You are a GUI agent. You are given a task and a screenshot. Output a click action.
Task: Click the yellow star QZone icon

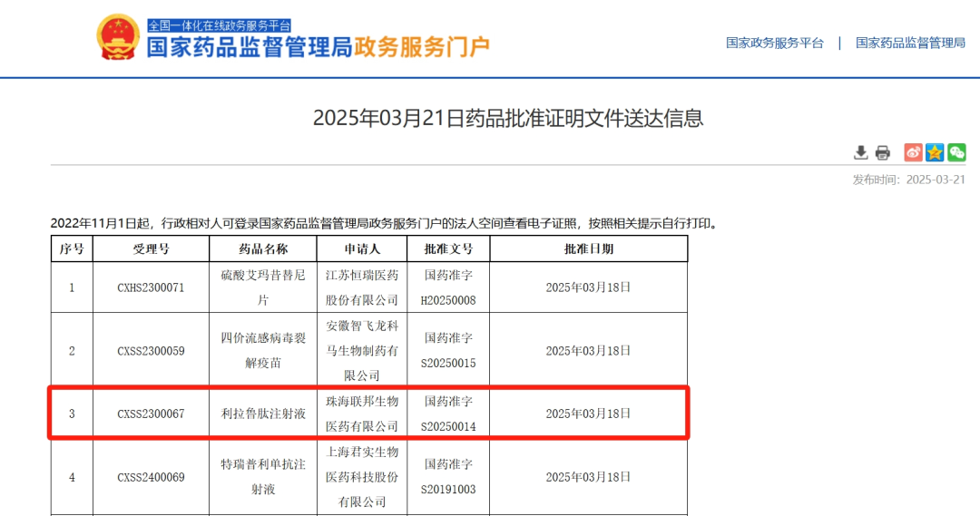click(x=935, y=152)
